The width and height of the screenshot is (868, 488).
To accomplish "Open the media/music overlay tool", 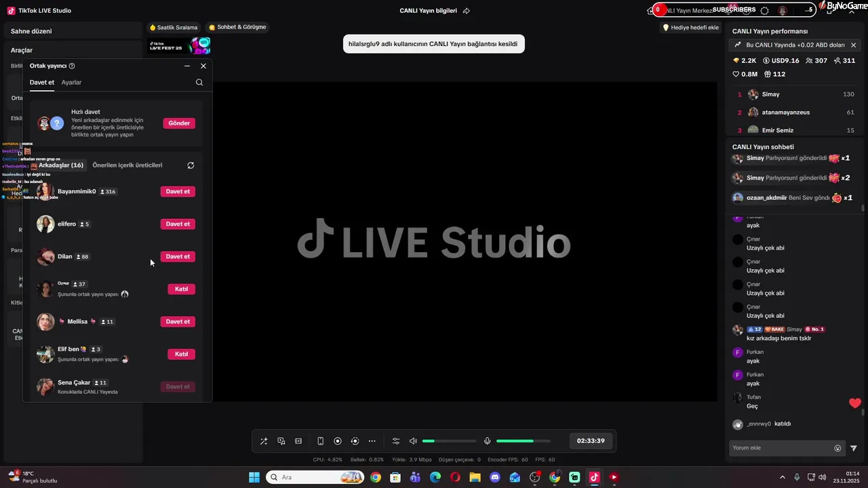I will (281, 441).
